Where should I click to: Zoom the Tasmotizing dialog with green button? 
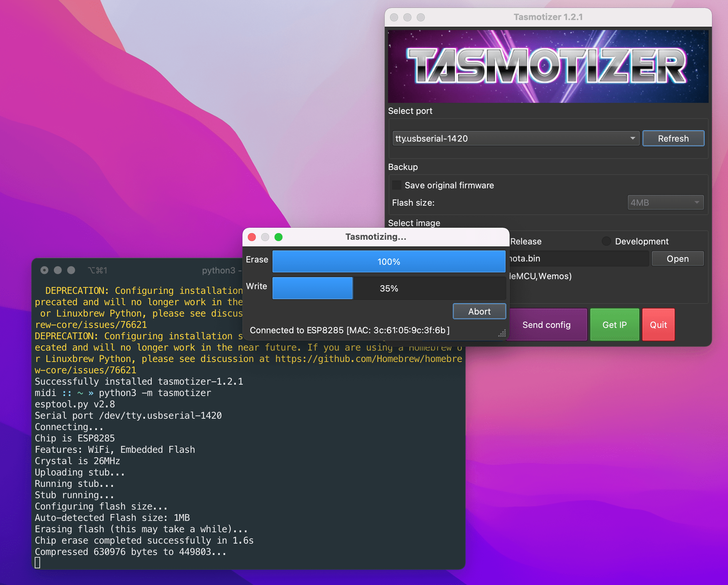tap(279, 237)
